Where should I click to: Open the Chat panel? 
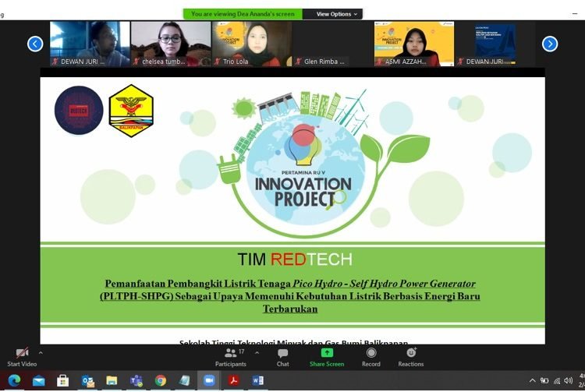(x=283, y=358)
